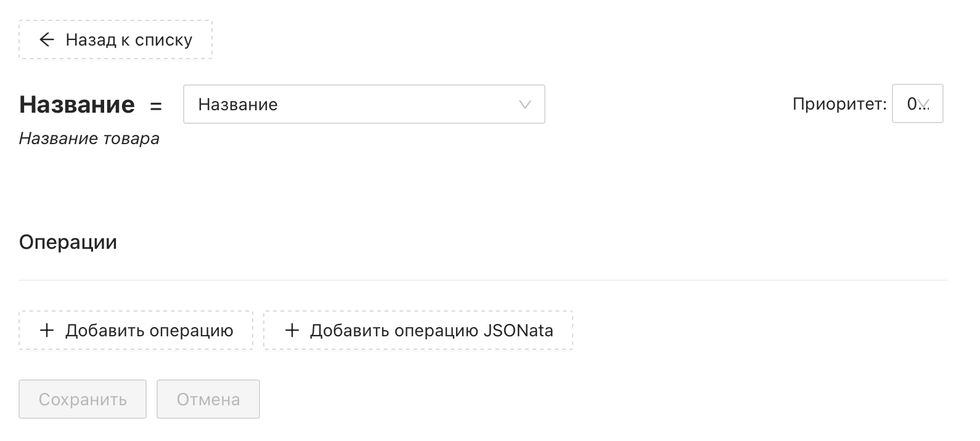Click the Отмена button

208,399
